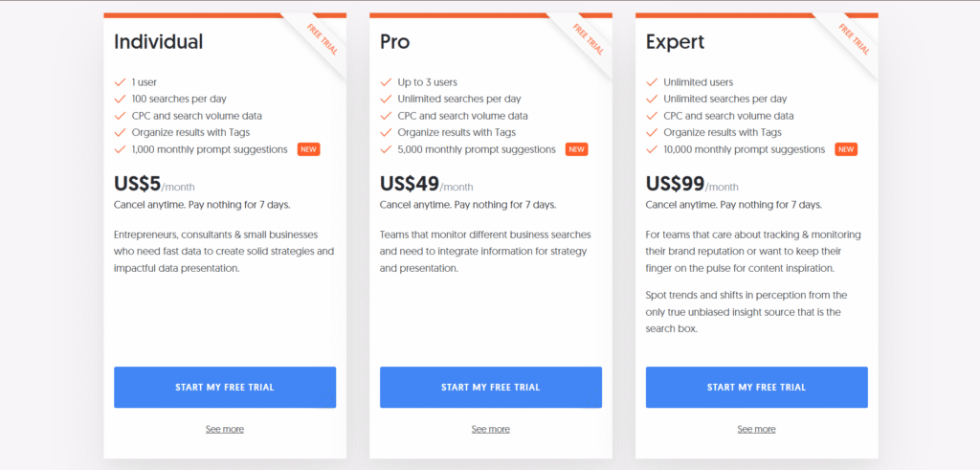
Task: Expand 'See more' under the Individual plan
Action: pos(225,429)
